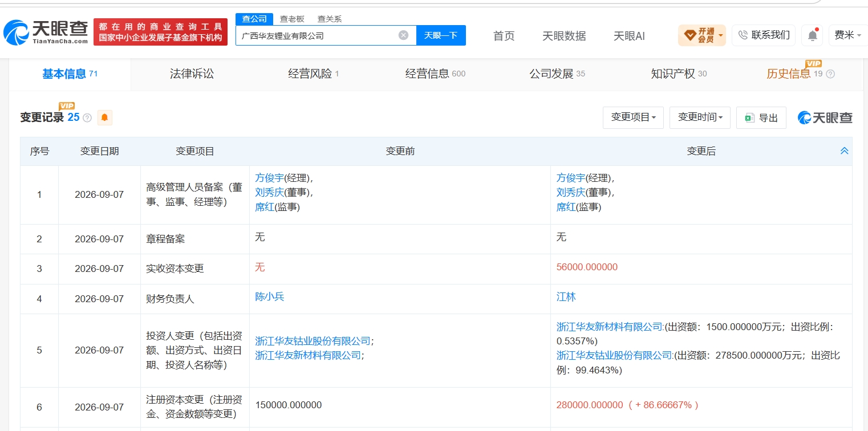Switch to the 查老板 search tab
868x431 pixels.
point(292,19)
